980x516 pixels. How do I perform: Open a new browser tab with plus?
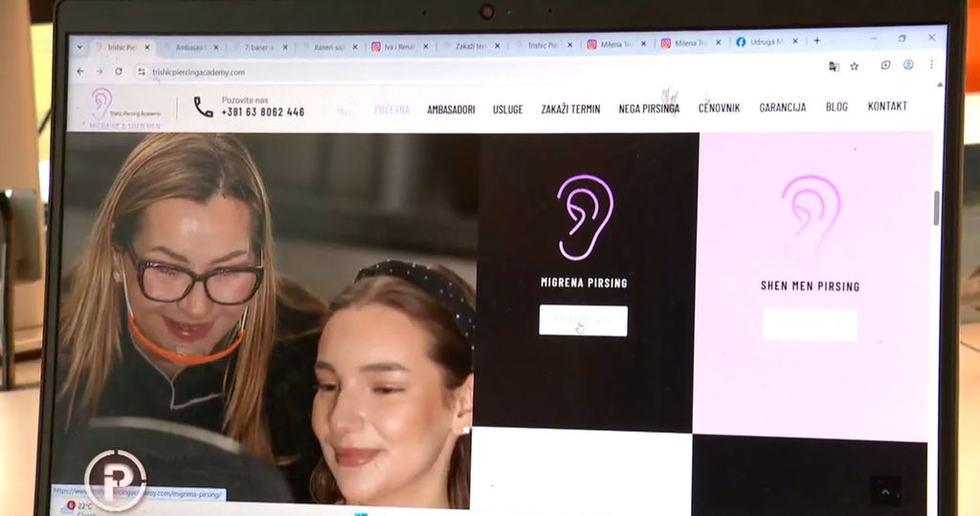coord(817,40)
